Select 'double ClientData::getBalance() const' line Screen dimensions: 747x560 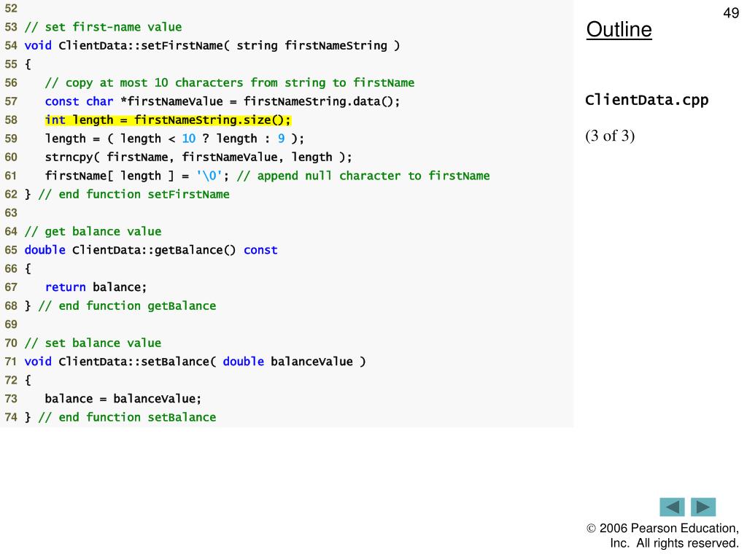[x=151, y=250]
